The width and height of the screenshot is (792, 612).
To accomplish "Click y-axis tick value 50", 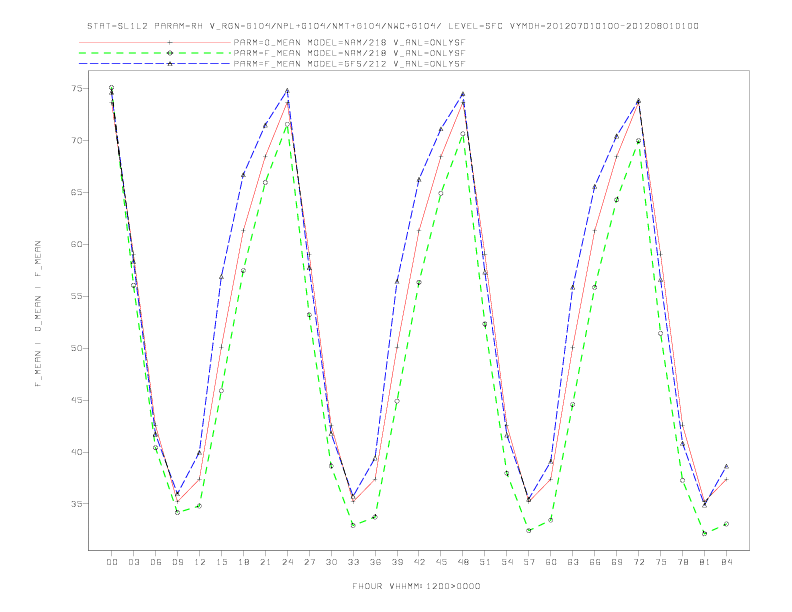I will (77, 348).
